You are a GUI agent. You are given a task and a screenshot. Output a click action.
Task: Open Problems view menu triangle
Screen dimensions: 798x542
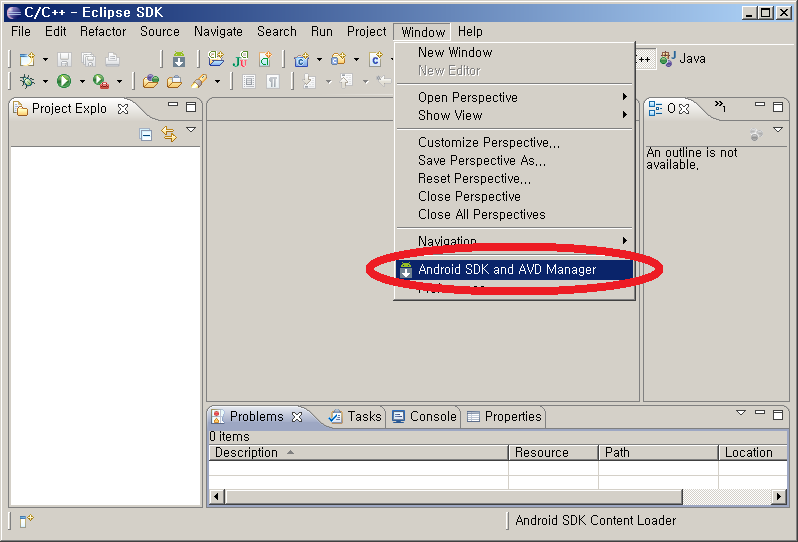pos(741,413)
